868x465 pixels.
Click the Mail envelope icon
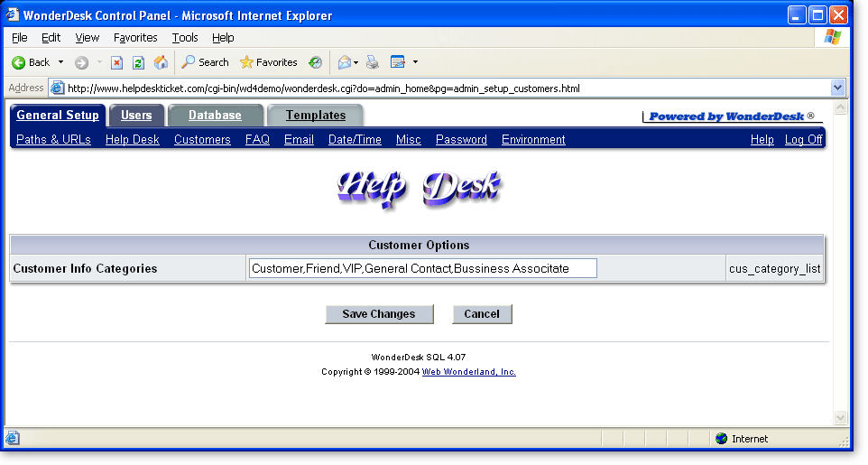[x=345, y=62]
